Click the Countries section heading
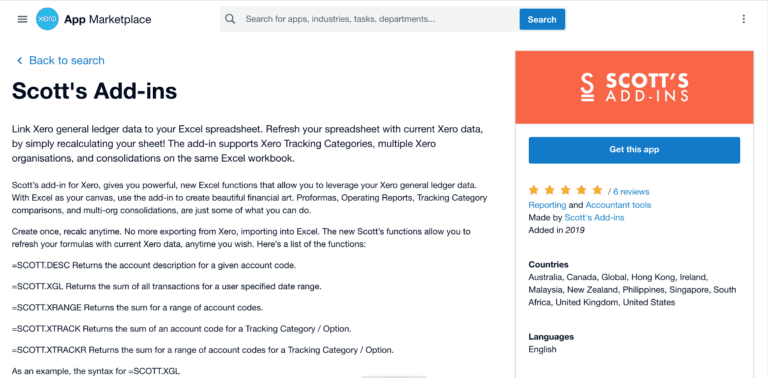Viewport: 768px width, 378px height. tap(549, 264)
